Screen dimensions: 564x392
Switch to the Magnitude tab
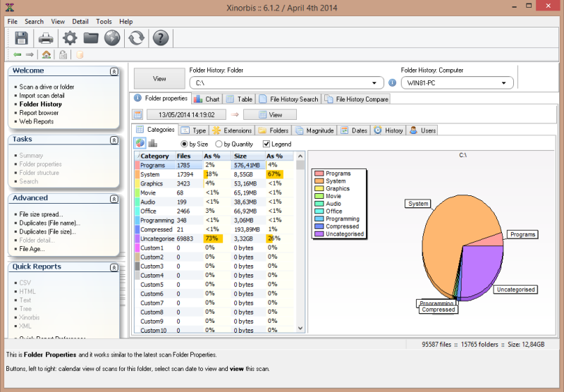pyautogui.click(x=314, y=130)
